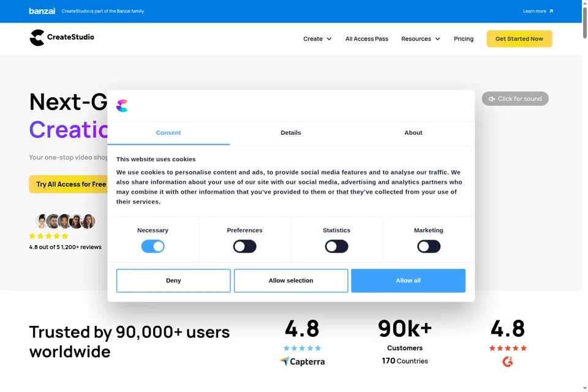This screenshot has height=392, width=588.
Task: Click the blue Capterra star rating
Action: [302, 348]
